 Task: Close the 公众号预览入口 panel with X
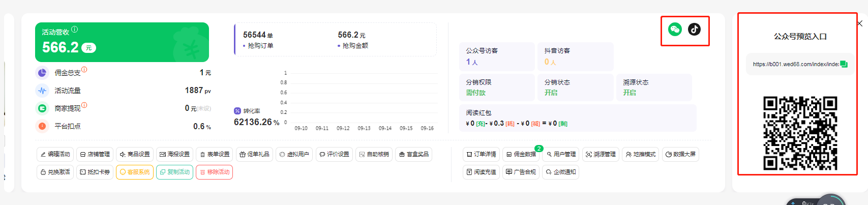[859, 23]
